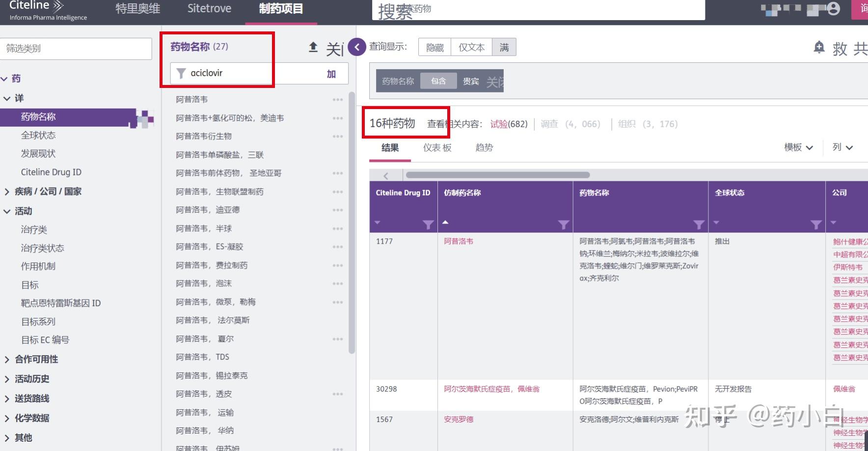Image resolution: width=868 pixels, height=451 pixels.
Task: Select the 满 display mode option
Action: 504,47
